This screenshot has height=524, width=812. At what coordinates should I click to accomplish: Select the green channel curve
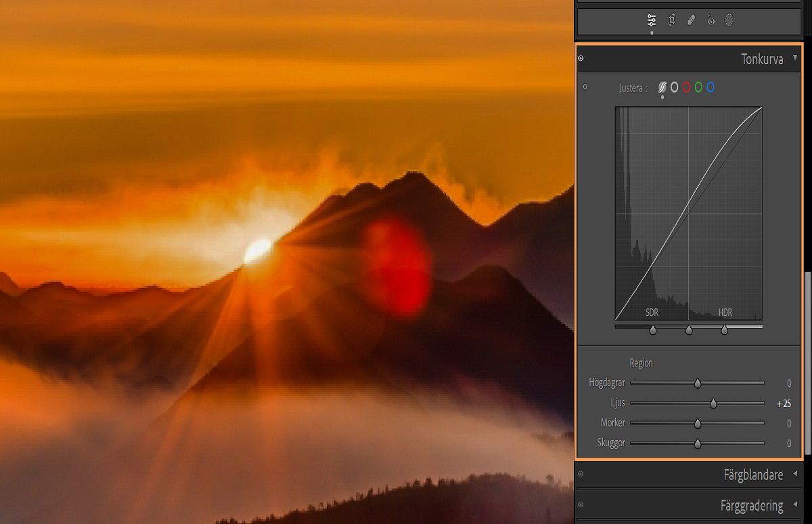pyautogui.click(x=698, y=87)
